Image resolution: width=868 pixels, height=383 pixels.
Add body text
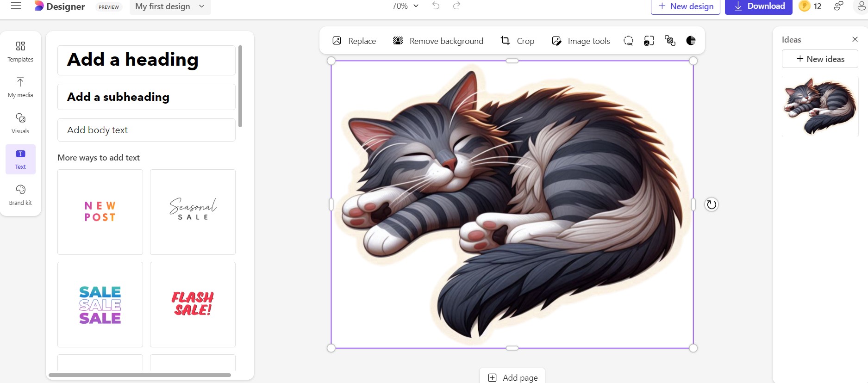(146, 130)
